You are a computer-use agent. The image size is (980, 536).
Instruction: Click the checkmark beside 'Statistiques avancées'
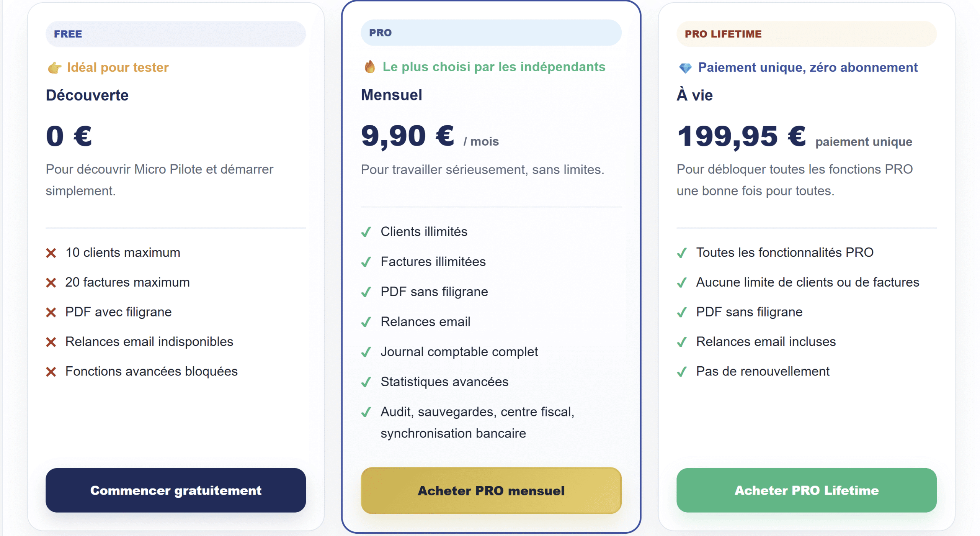click(x=367, y=382)
